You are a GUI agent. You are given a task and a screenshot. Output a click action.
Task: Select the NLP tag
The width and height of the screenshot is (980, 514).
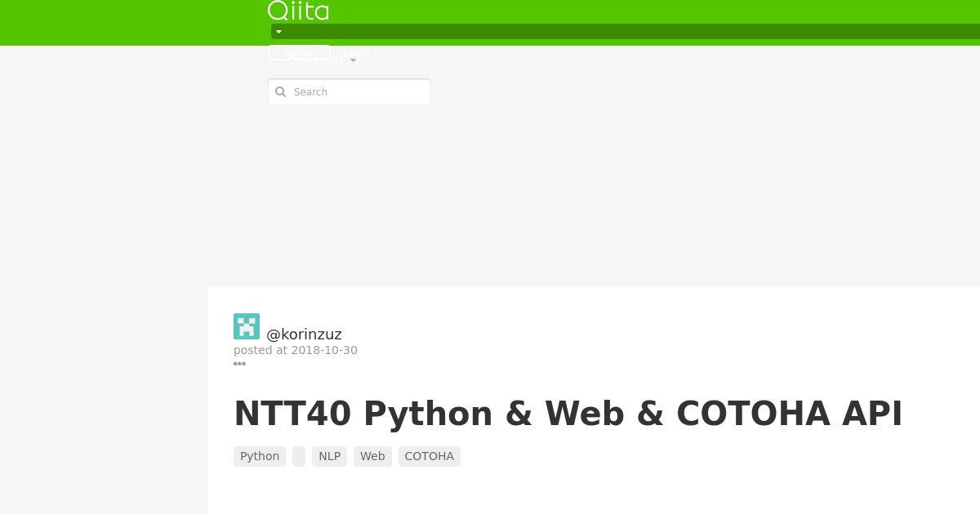(329, 456)
